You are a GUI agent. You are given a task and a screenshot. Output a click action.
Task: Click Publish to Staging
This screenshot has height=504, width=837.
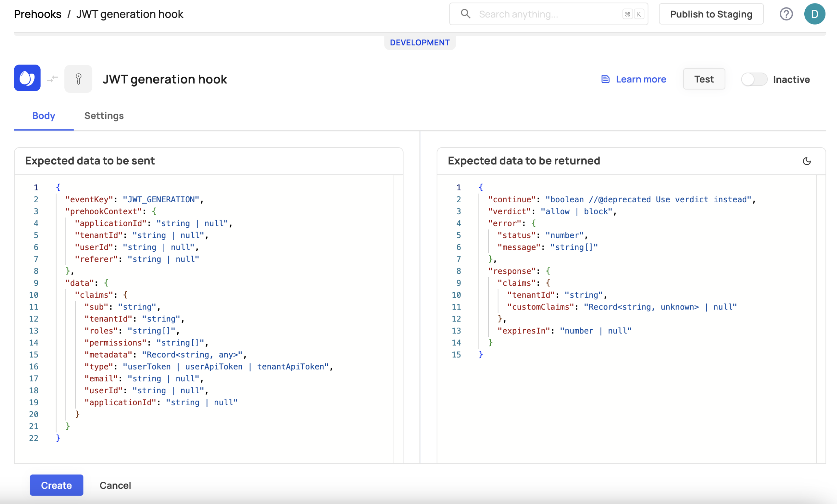pyautogui.click(x=711, y=14)
